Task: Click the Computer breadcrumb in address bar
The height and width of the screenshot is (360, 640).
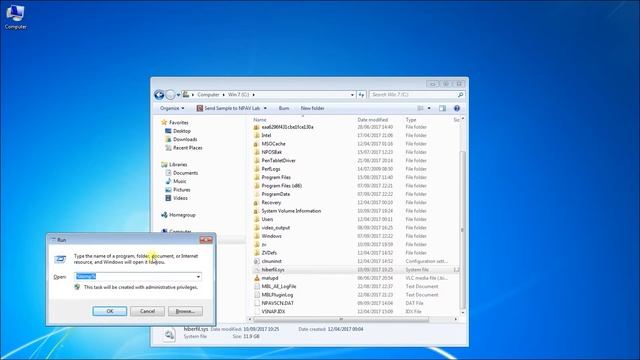Action: click(208, 95)
